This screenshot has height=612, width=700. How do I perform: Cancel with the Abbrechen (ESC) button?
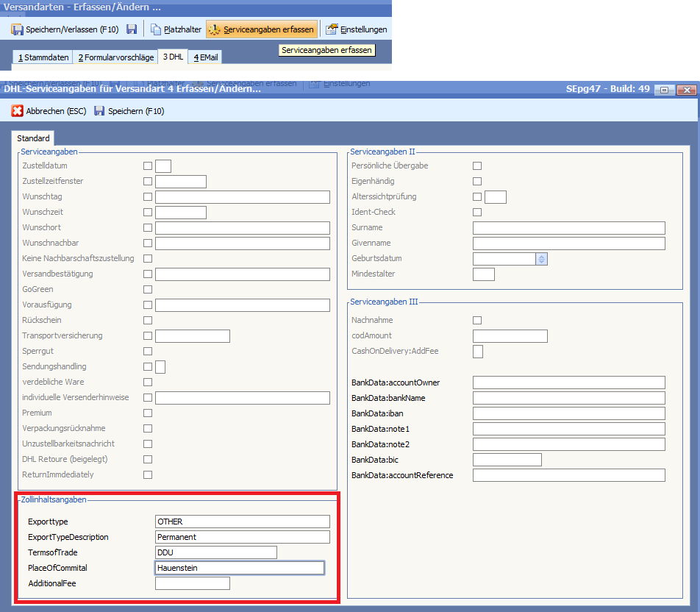coord(49,111)
